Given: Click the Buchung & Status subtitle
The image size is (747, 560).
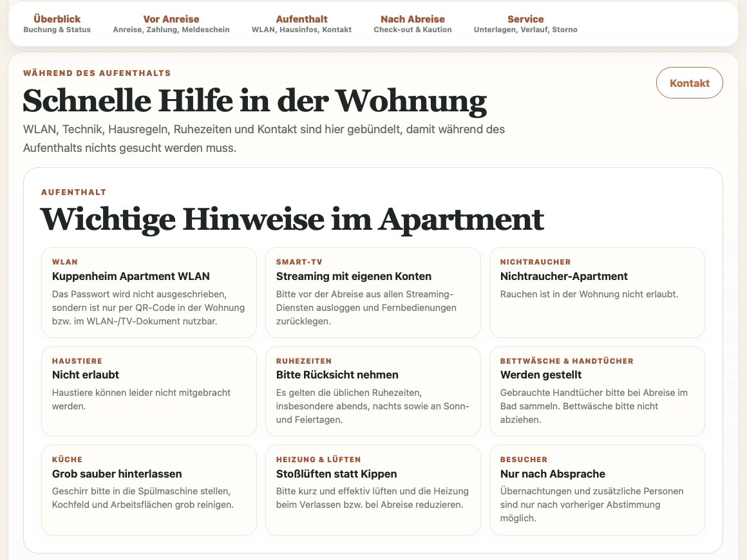Looking at the screenshot, I should tap(57, 30).
